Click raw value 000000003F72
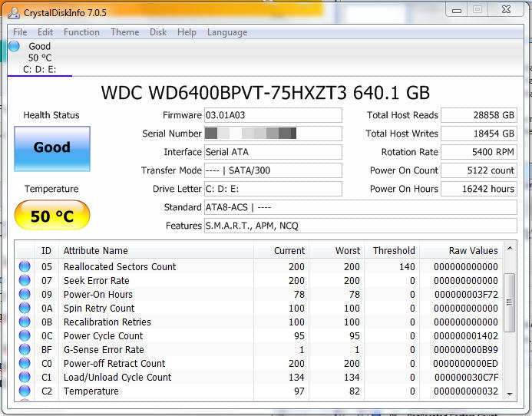 466,295
